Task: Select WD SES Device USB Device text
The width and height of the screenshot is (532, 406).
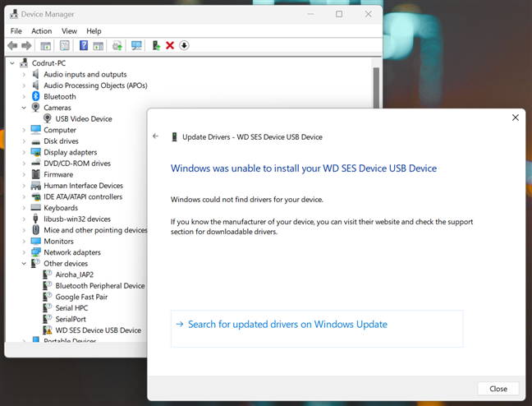Action: coord(98,330)
